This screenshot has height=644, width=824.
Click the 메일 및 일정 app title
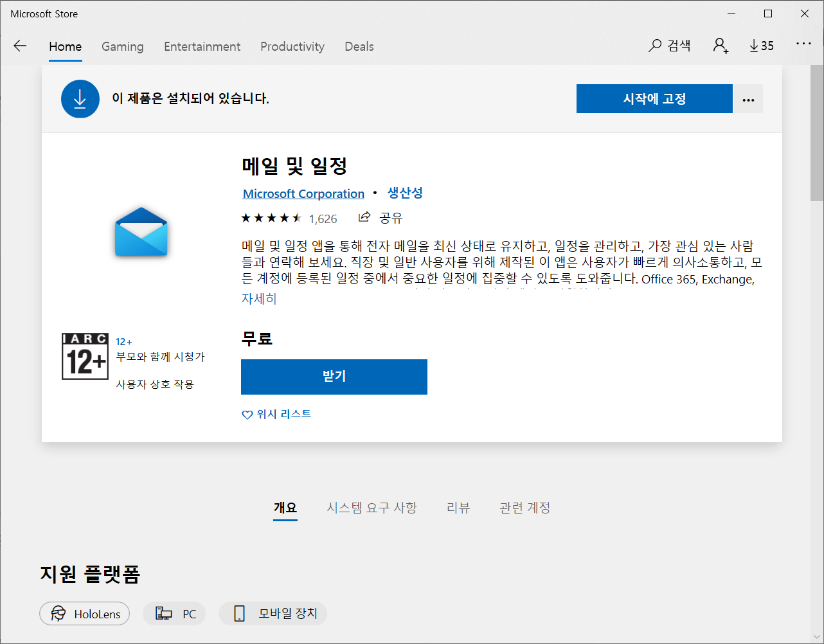point(294,166)
